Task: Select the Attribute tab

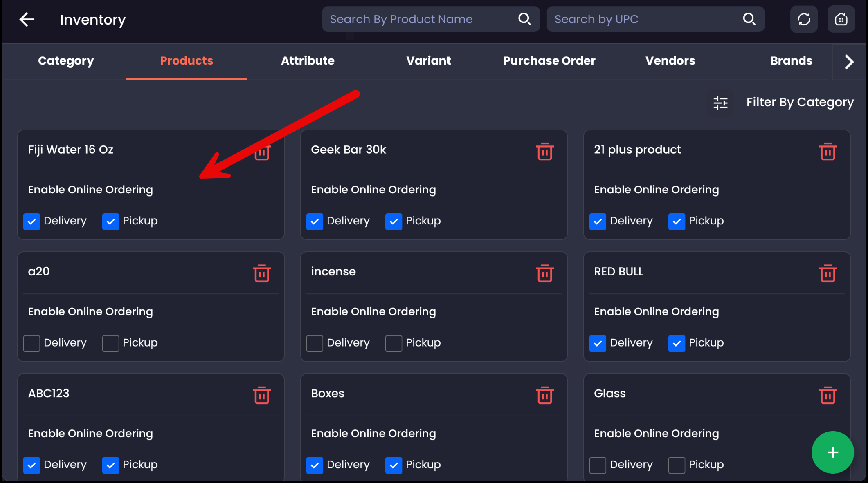Action: pyautogui.click(x=308, y=61)
